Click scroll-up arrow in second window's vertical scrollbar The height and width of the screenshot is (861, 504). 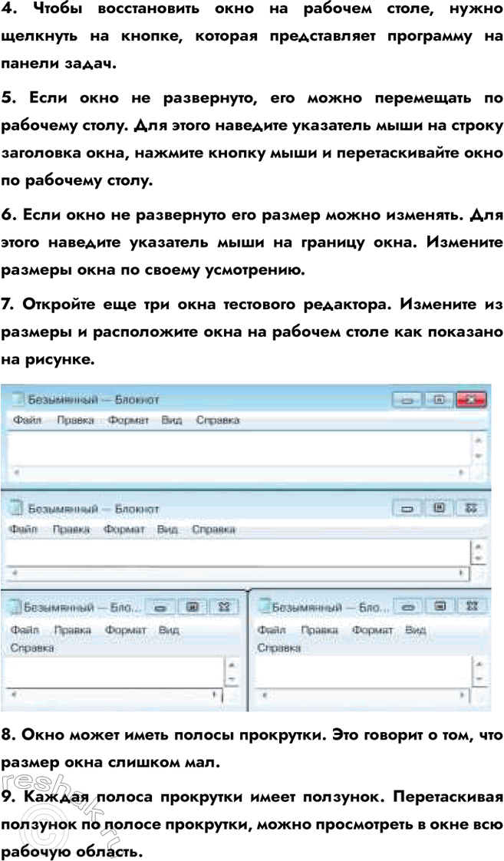(479, 549)
